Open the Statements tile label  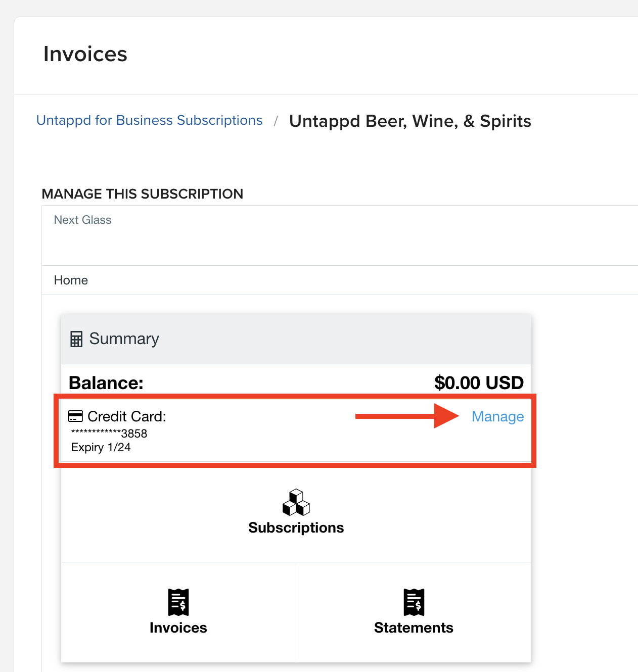point(414,628)
